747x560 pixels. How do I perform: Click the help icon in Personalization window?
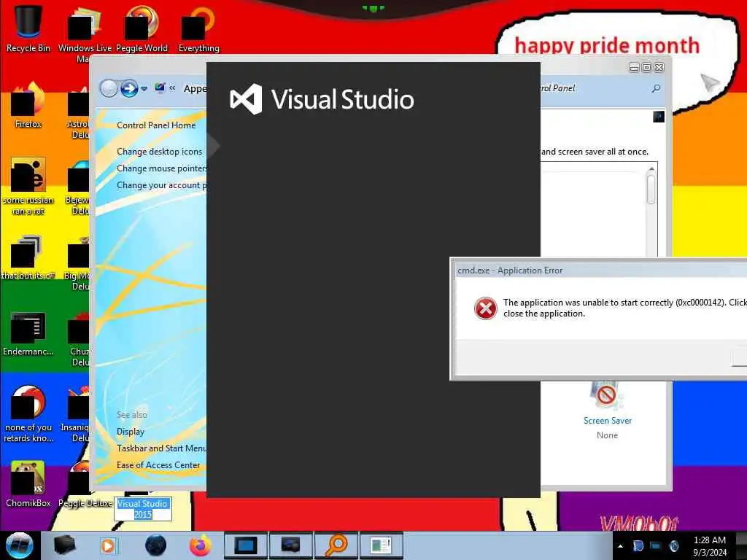coord(659,117)
